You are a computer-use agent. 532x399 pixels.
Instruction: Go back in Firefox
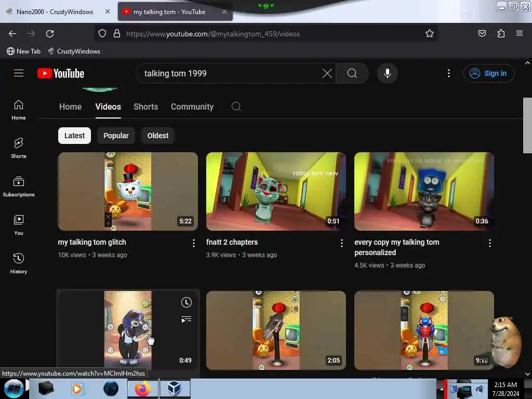(x=12, y=34)
